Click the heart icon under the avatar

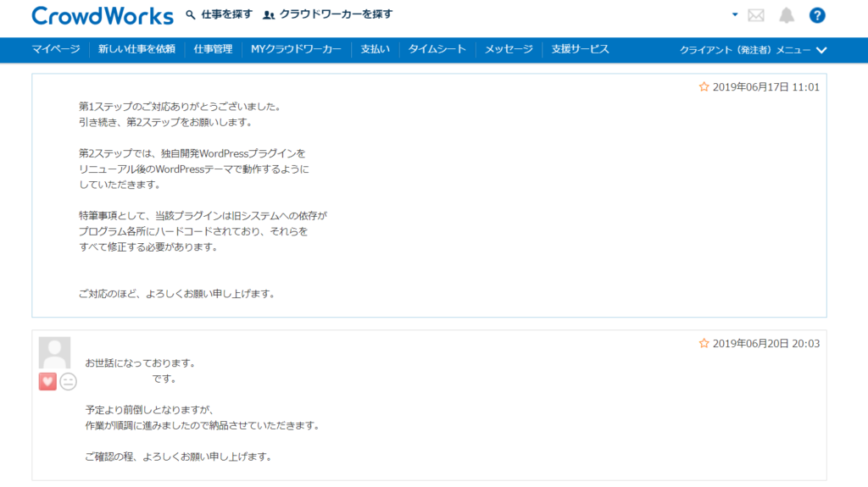click(47, 382)
